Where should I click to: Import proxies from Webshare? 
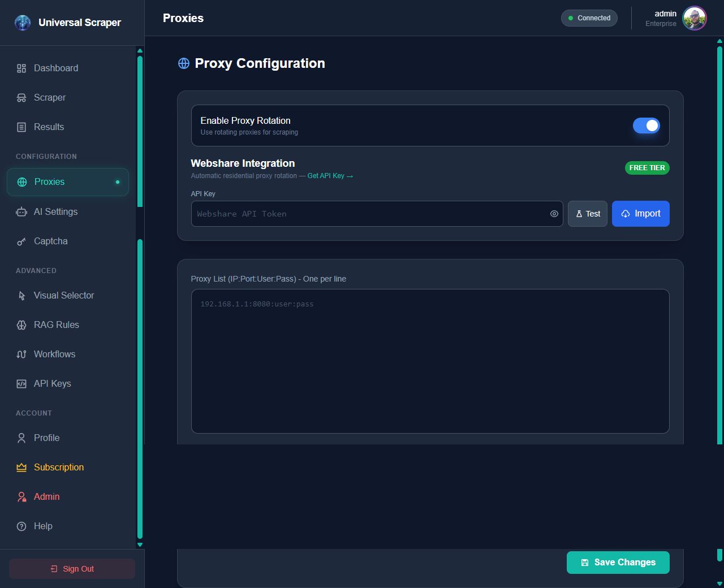(x=641, y=214)
